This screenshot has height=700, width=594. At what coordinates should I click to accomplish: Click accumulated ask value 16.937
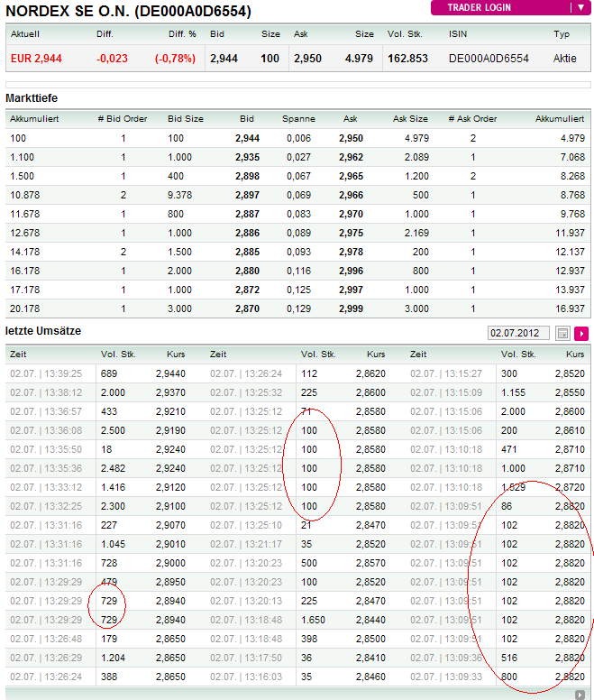(570, 309)
